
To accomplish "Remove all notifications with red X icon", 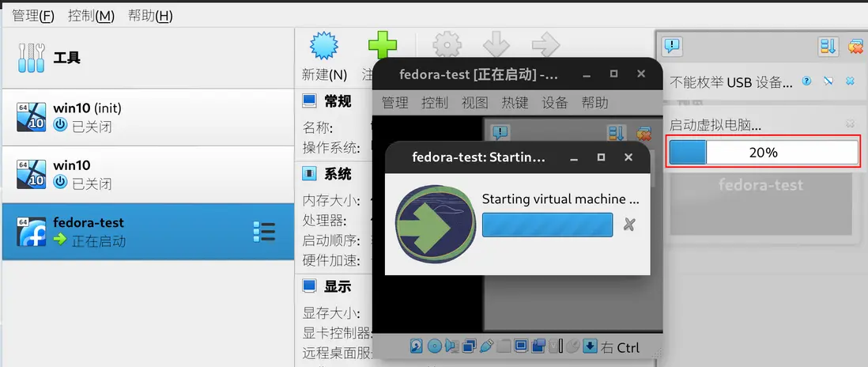I will pos(856,46).
